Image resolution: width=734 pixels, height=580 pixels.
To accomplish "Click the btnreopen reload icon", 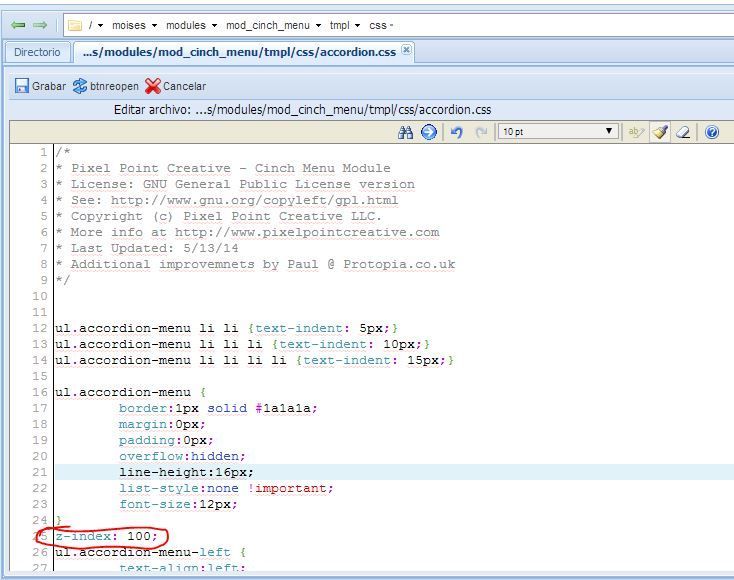I will (80, 86).
